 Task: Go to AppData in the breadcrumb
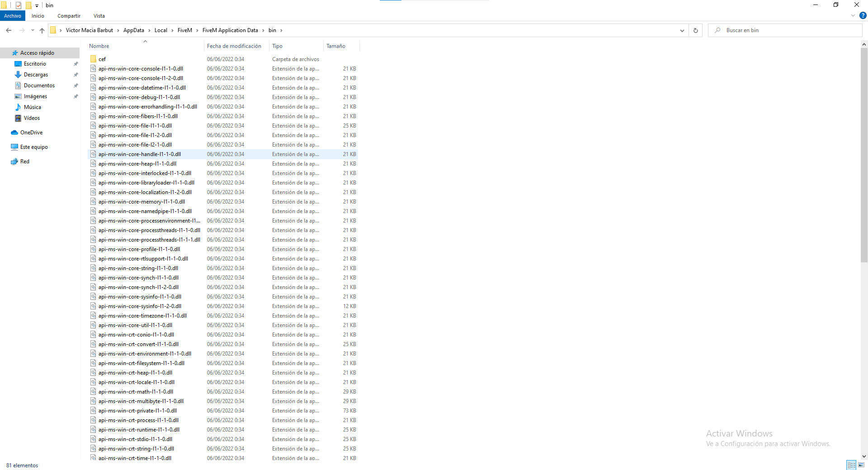133,30
